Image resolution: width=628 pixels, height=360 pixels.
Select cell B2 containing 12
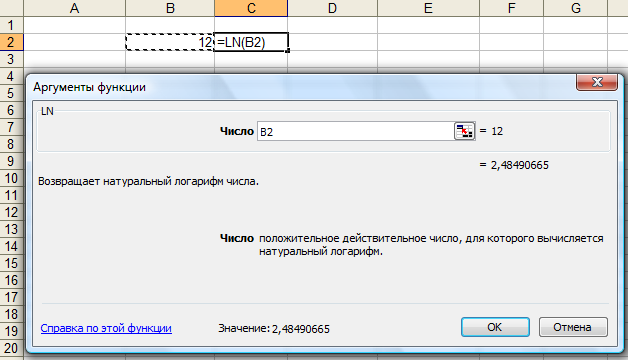(170, 42)
